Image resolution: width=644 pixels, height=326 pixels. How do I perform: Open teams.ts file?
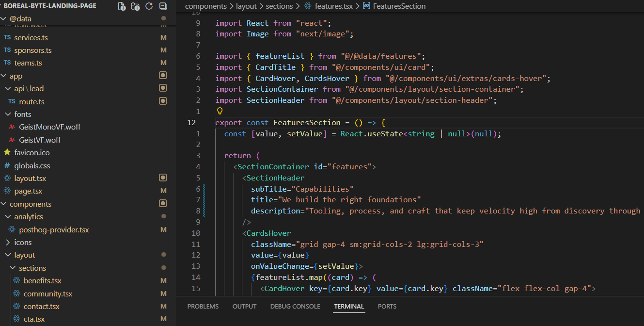tap(28, 63)
